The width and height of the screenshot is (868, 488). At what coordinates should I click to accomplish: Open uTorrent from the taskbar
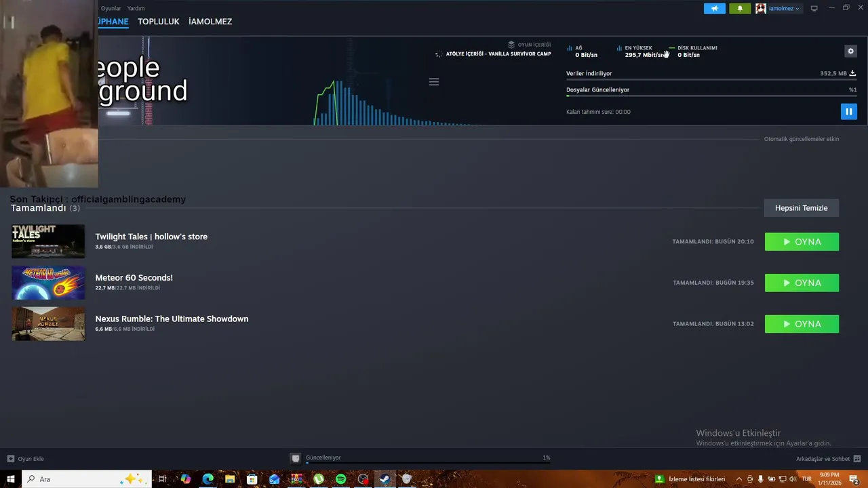(x=318, y=479)
